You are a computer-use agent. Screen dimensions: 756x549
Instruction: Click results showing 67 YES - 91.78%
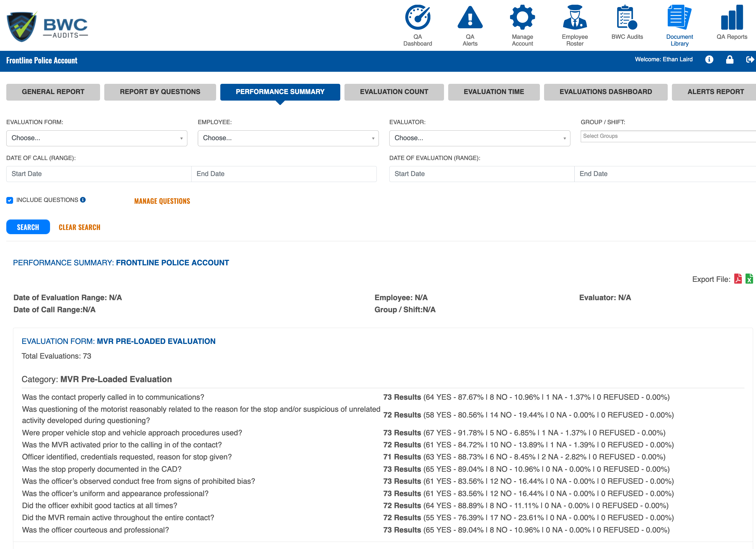pyautogui.click(x=524, y=433)
